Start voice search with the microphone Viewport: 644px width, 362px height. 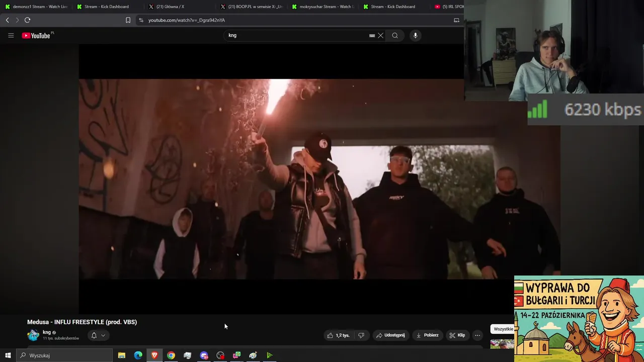[415, 35]
